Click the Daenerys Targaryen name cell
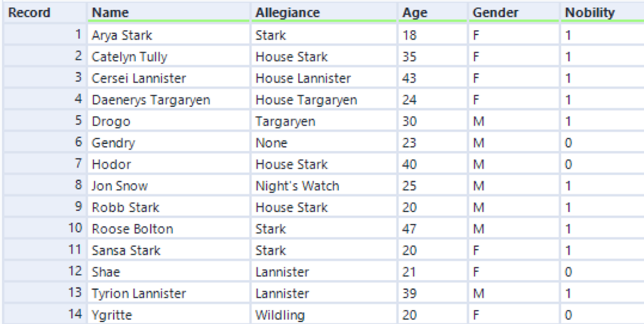 [169, 100]
